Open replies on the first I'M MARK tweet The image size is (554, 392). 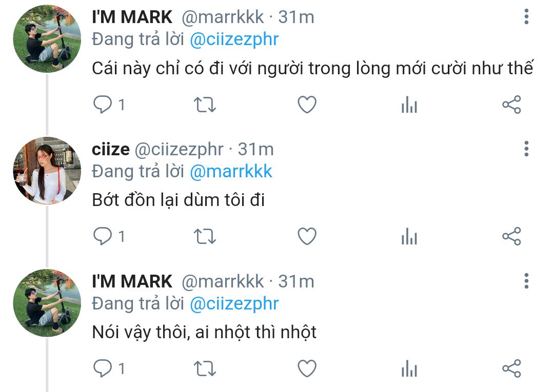[x=109, y=105]
